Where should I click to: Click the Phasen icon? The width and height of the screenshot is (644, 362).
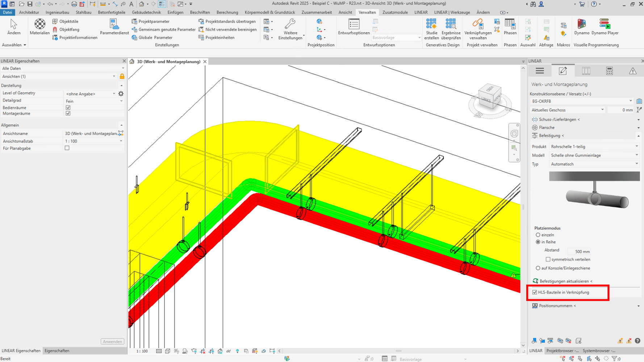pyautogui.click(x=510, y=27)
